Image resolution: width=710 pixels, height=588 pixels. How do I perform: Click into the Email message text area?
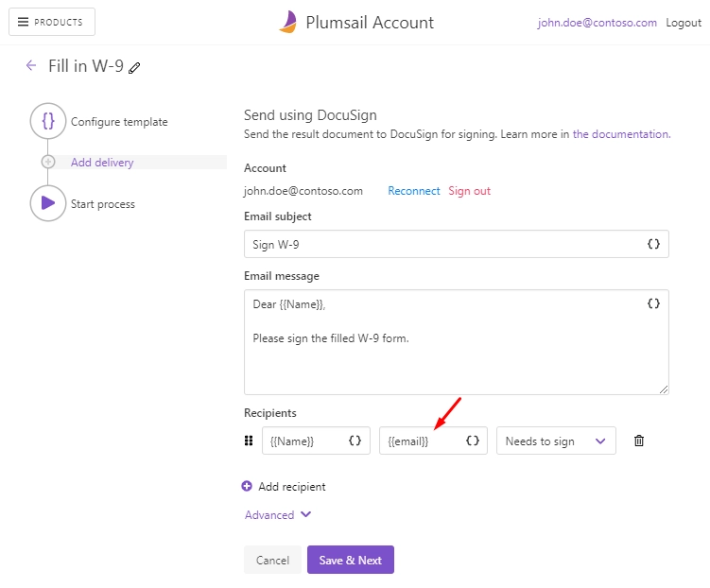(457, 342)
